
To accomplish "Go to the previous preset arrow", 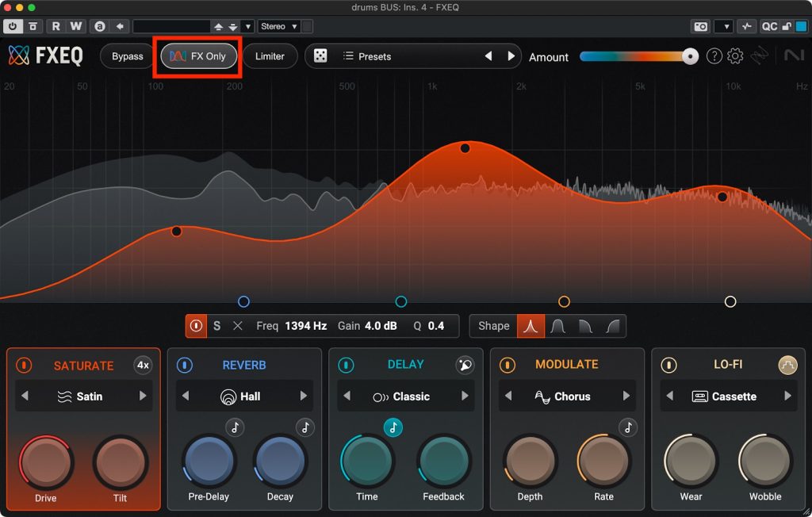I will point(488,56).
